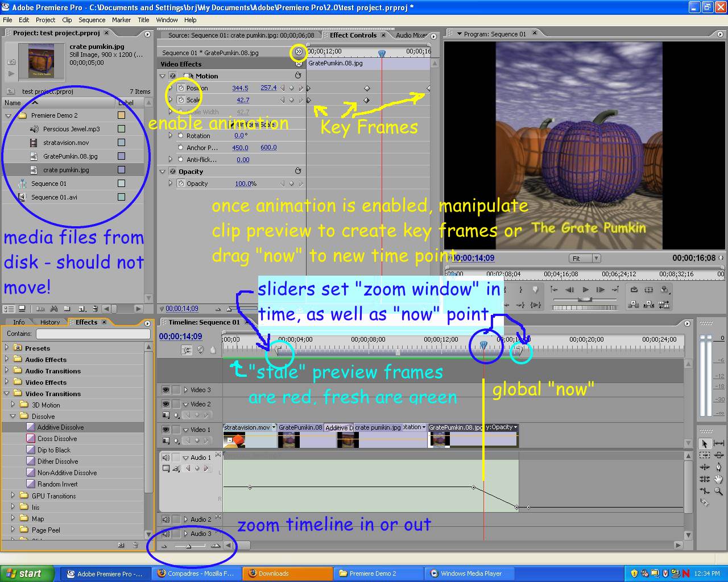Go to next edit point in Program monitor
Viewport: 728px width, 582px height.
[615, 290]
